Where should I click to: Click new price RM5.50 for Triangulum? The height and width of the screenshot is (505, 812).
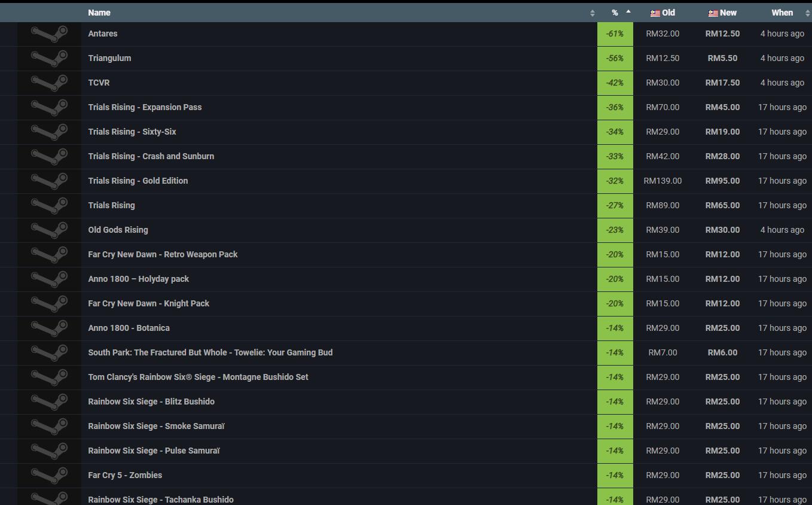pos(722,58)
